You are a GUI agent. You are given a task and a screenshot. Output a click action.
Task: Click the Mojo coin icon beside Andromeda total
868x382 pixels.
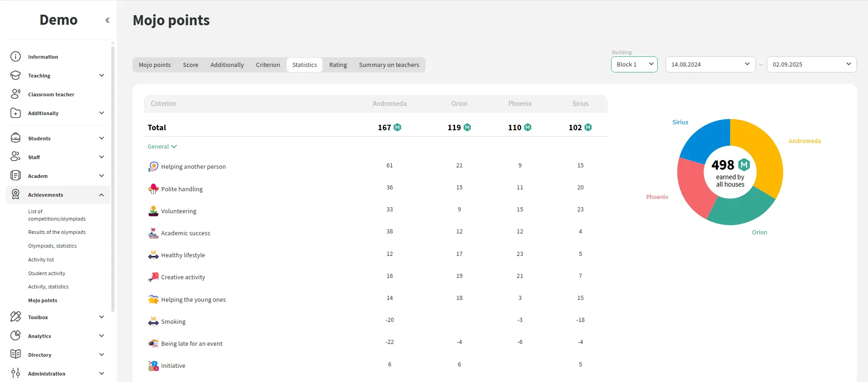pos(398,127)
